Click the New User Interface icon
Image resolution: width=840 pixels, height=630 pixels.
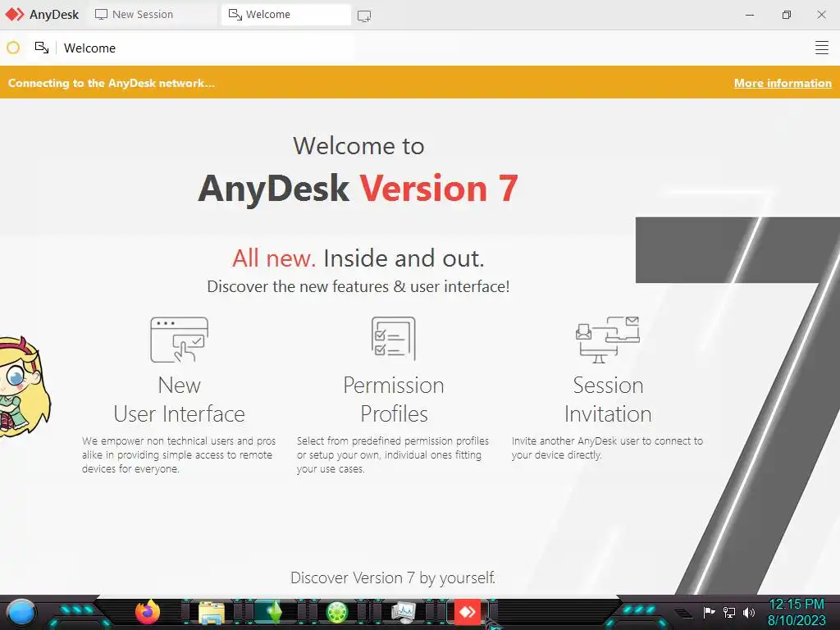pos(179,340)
